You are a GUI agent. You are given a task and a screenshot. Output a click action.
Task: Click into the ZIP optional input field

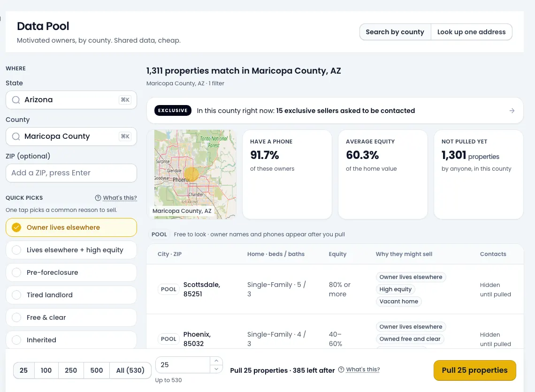tap(71, 173)
